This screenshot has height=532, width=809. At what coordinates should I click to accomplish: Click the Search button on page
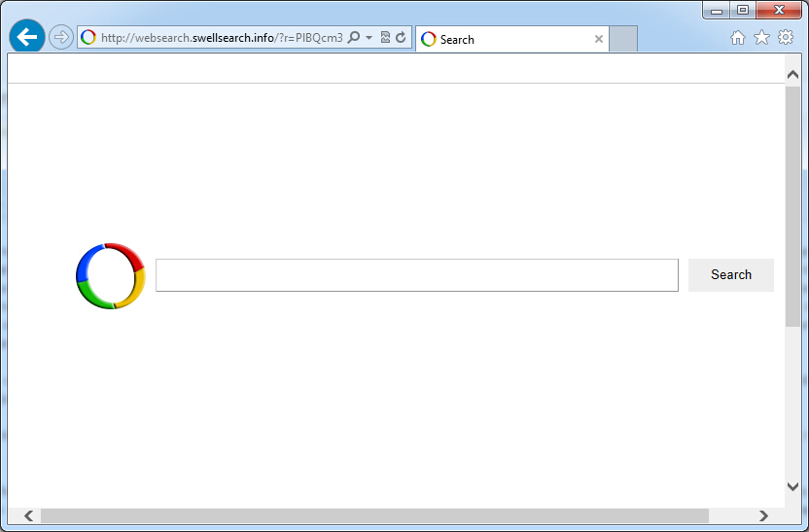coord(731,275)
